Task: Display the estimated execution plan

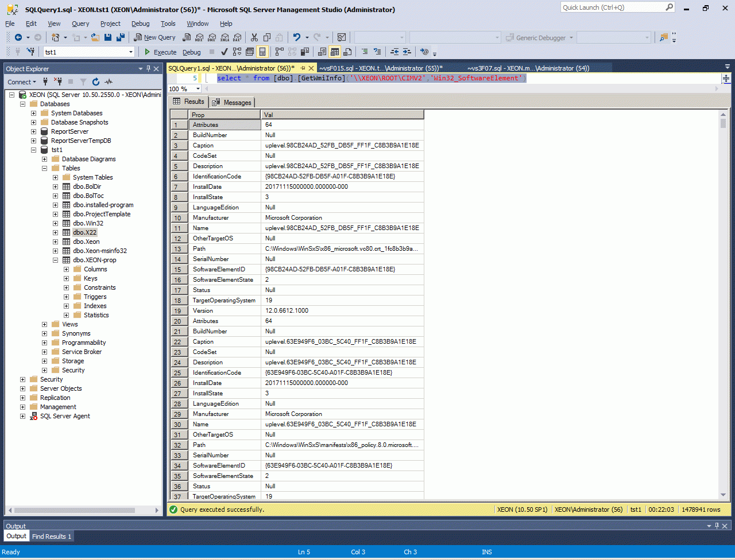Action: (237, 52)
